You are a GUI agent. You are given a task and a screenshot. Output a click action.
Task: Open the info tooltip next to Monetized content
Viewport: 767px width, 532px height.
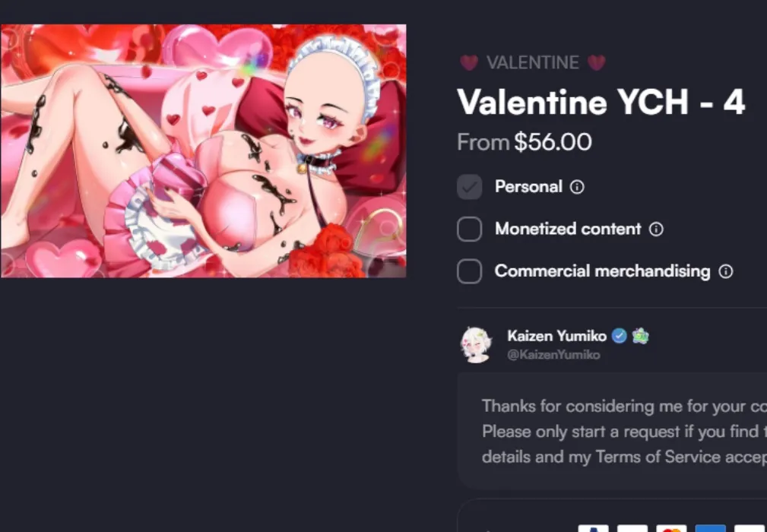click(658, 229)
